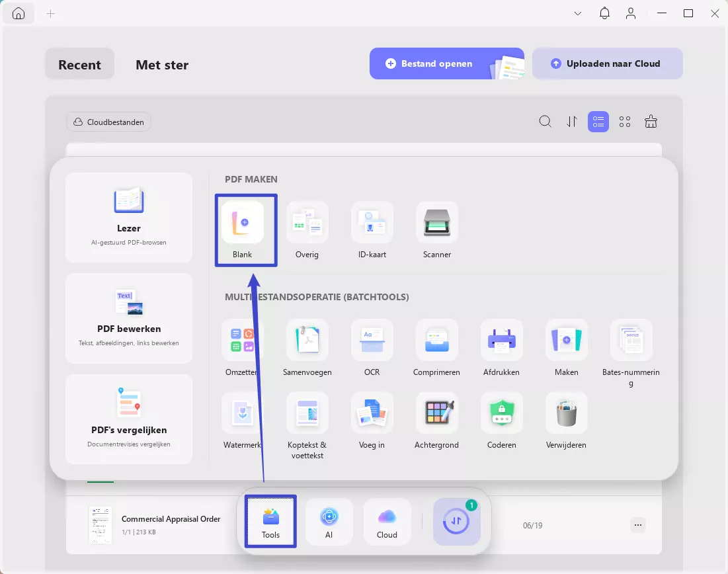The width and height of the screenshot is (728, 574).
Task: Open the PDF's vergelijken card
Action: point(129,419)
